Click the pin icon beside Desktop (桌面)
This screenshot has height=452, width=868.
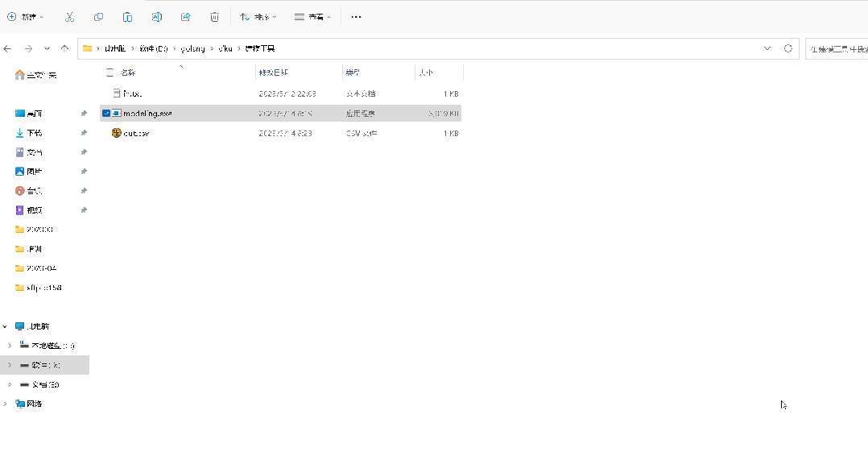pyautogui.click(x=84, y=114)
